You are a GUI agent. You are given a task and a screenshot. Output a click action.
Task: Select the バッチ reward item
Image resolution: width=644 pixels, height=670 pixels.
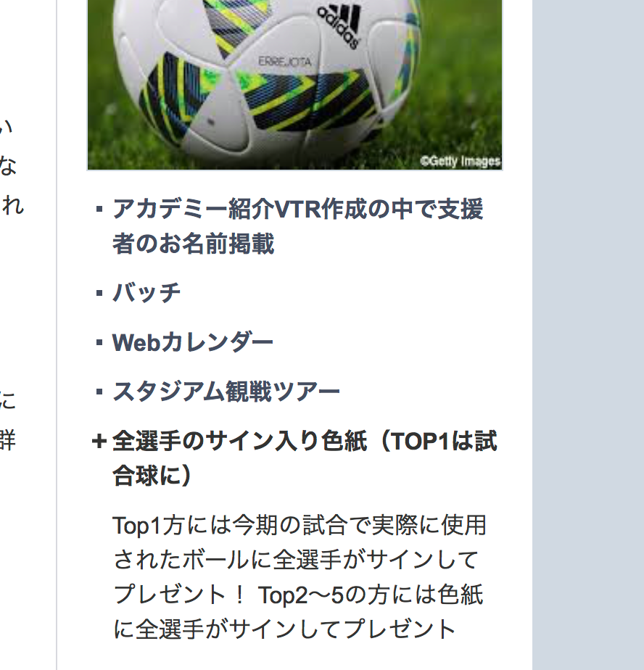pyautogui.click(x=146, y=293)
